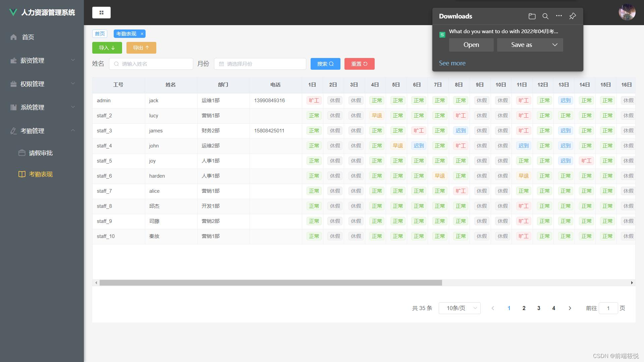Click the user avatar picture
Screen dimensions: 644x362
627,12
